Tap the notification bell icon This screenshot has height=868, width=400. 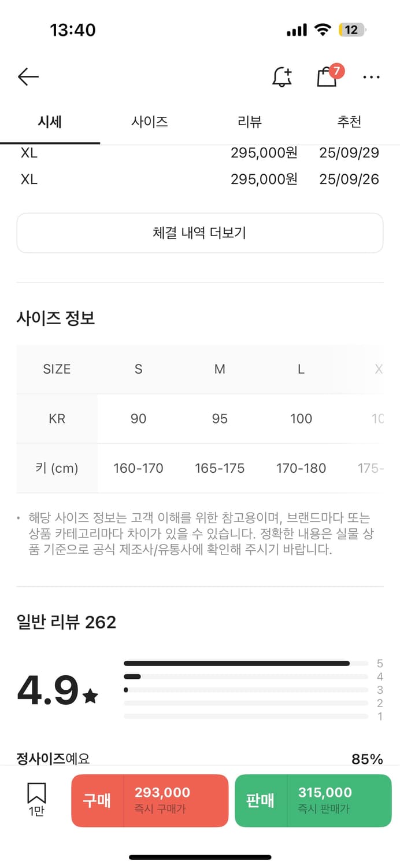coord(282,76)
